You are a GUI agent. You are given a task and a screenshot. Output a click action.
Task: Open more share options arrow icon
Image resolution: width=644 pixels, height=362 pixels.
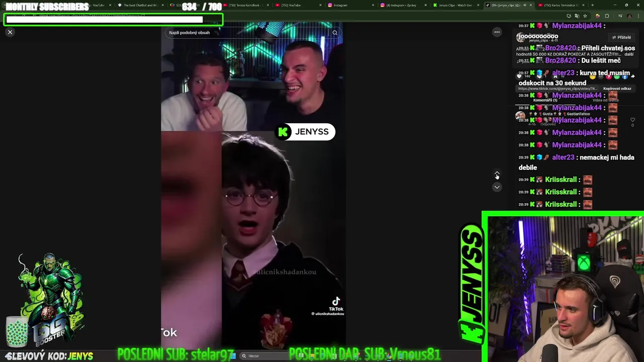[x=633, y=76]
